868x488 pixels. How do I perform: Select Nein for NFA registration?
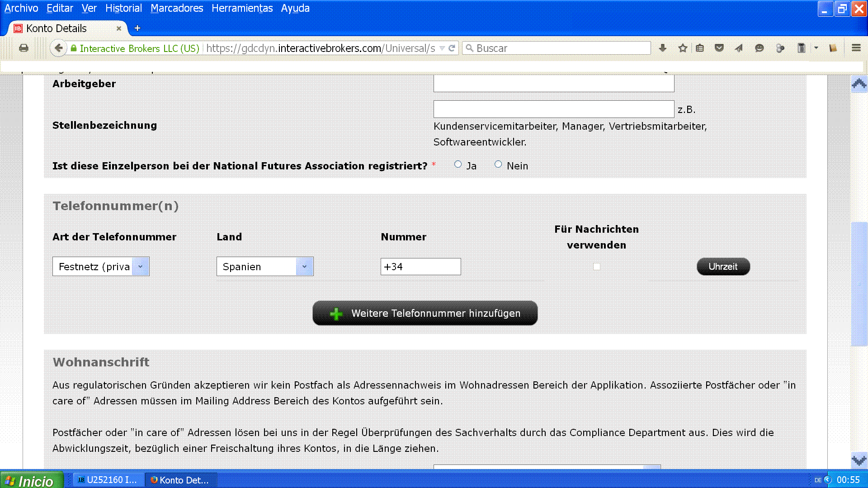(498, 164)
